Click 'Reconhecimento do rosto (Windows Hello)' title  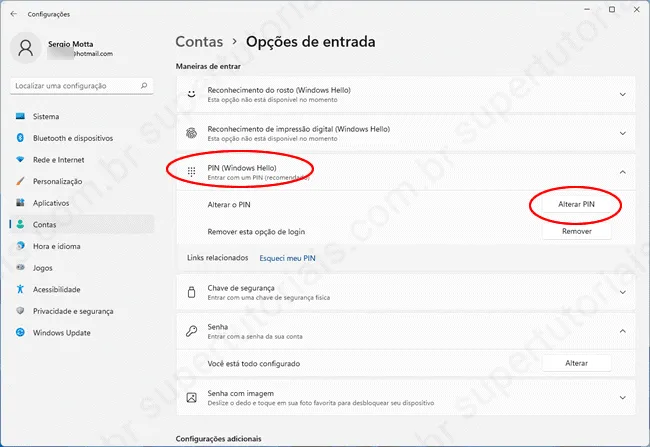pyautogui.click(x=279, y=90)
